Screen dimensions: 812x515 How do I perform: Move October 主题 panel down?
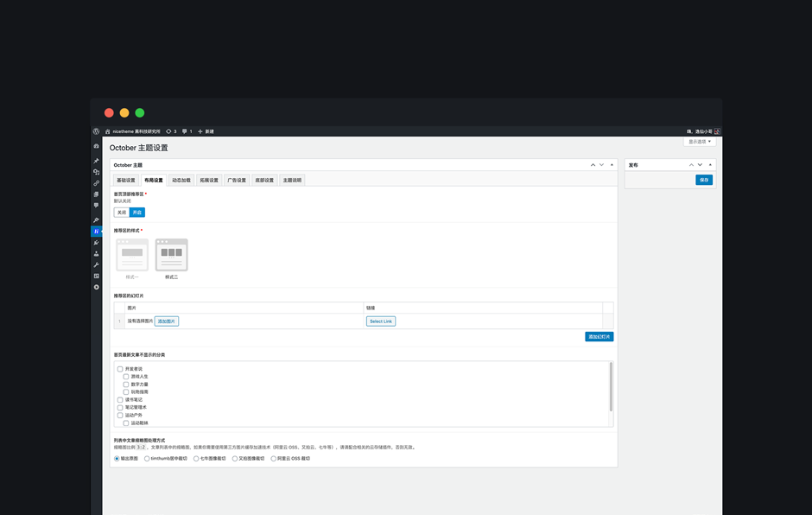[602, 165]
